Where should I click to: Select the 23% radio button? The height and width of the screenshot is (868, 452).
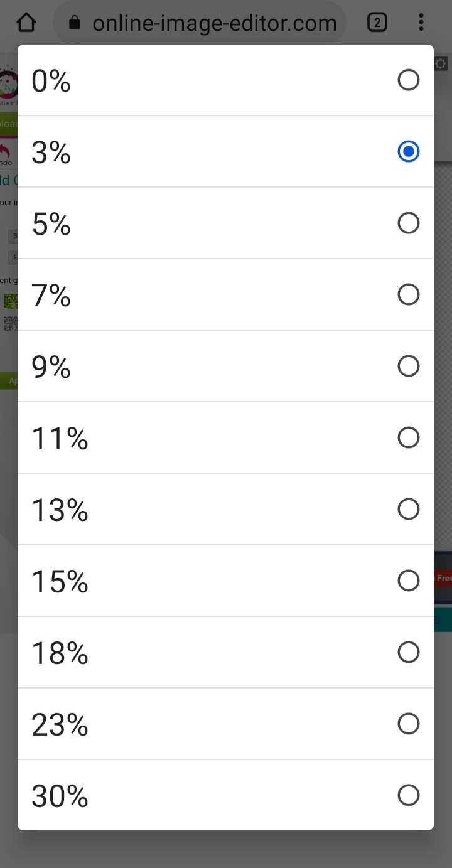coord(408,724)
